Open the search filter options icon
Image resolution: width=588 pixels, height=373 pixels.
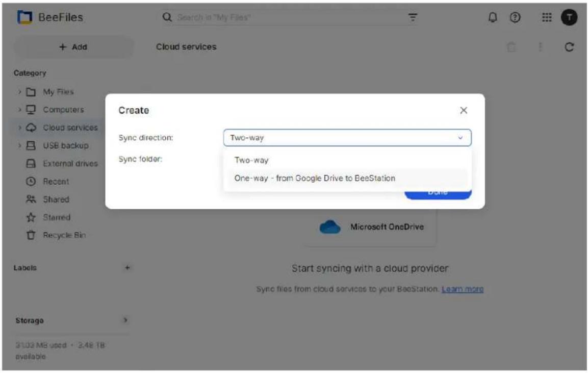(413, 17)
